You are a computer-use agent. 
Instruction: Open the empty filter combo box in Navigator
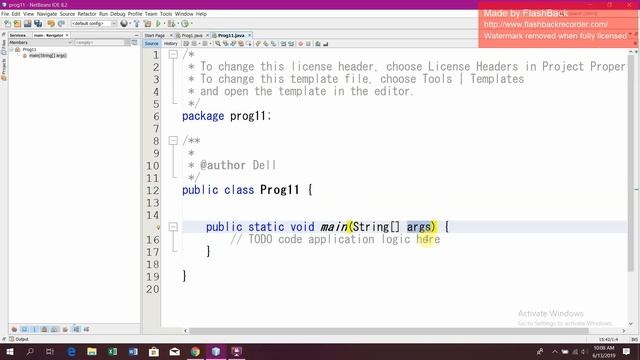[101, 42]
